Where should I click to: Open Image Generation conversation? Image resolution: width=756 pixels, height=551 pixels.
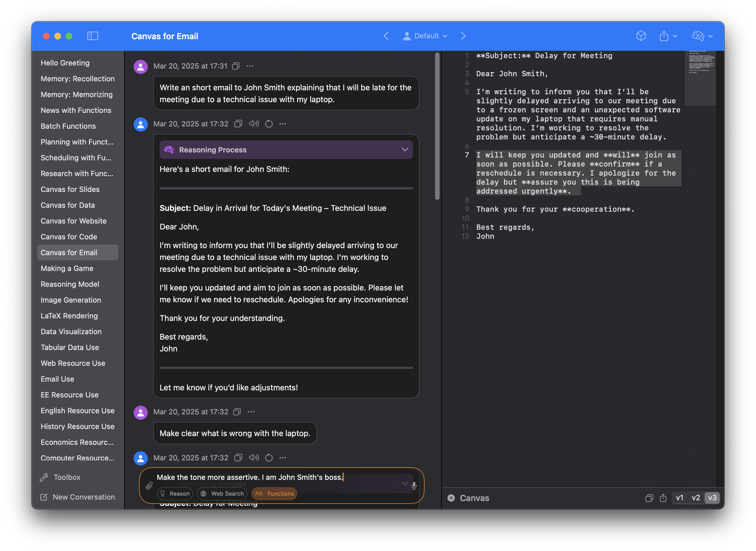[78, 300]
